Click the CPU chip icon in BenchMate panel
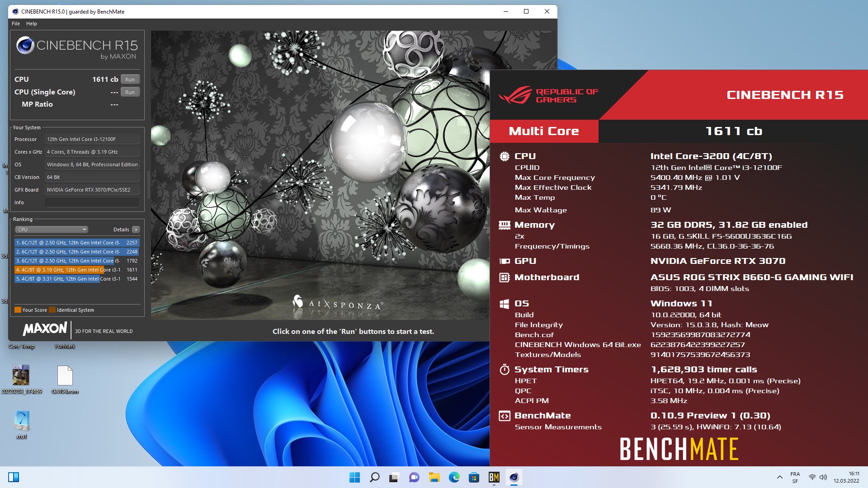The image size is (868, 488). tap(505, 156)
